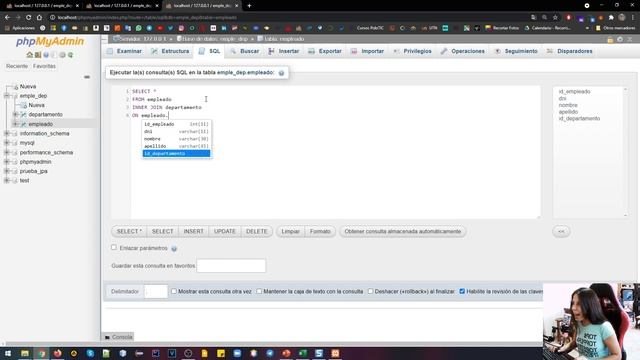Expand phpmyadmin database node

(x=7, y=162)
